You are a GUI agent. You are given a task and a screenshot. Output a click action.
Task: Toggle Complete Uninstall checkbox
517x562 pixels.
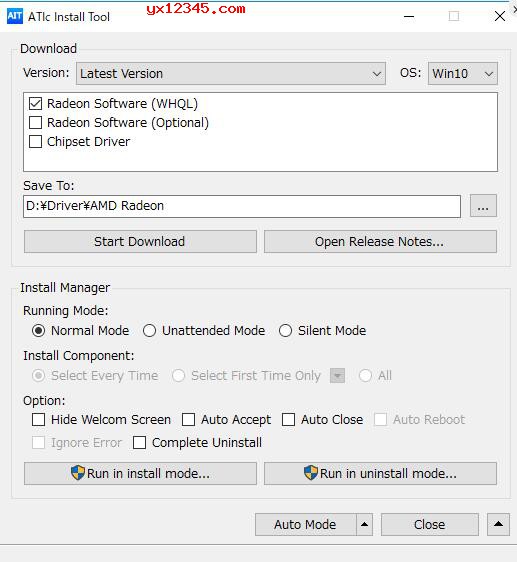point(139,443)
